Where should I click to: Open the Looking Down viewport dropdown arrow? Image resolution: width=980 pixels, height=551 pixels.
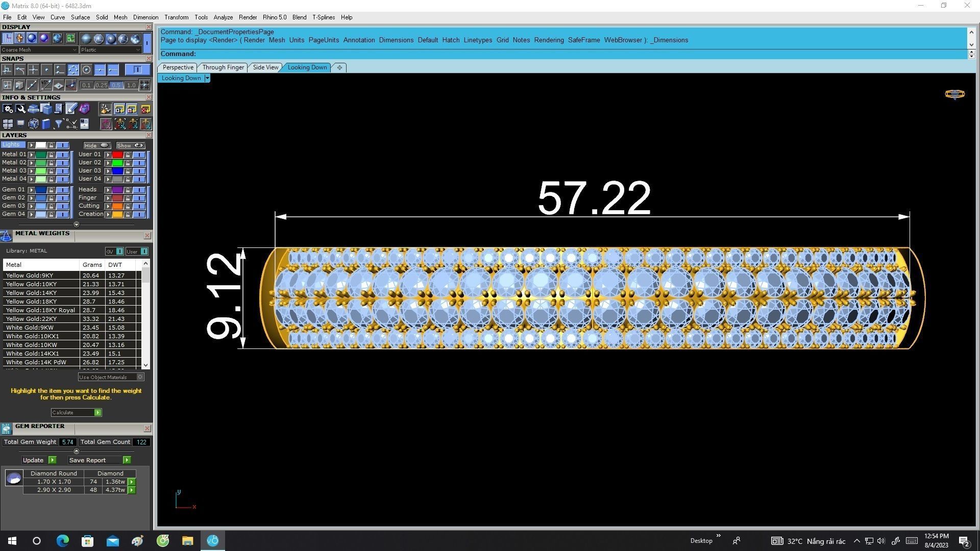(207, 78)
